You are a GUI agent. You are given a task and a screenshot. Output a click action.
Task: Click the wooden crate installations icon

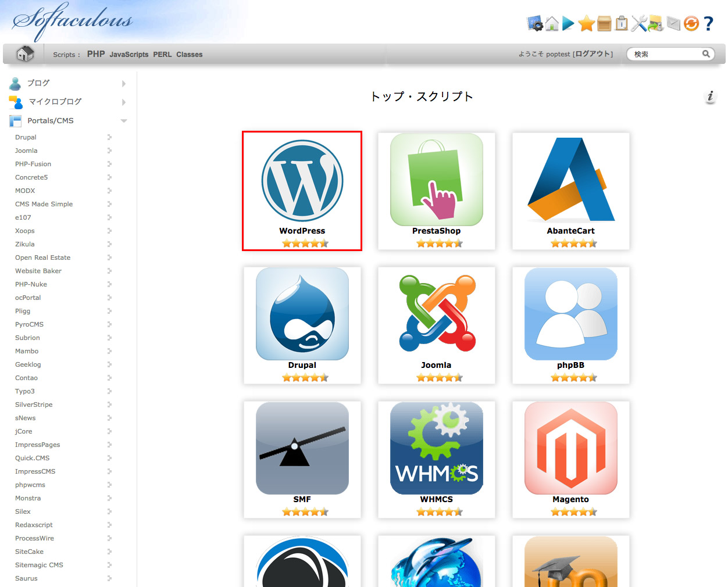point(604,23)
